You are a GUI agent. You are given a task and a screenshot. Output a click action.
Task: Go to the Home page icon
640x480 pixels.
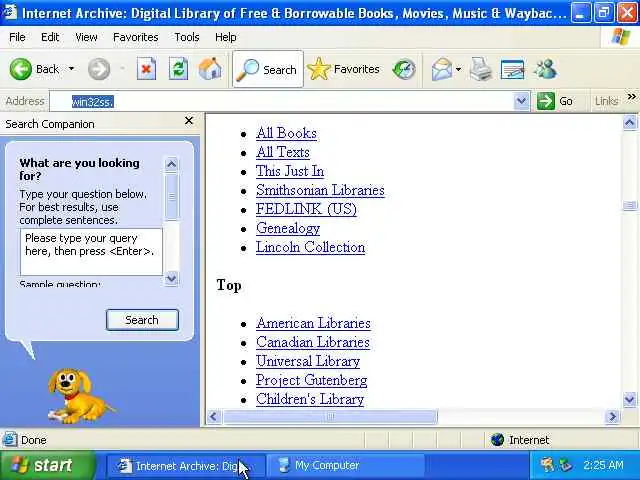pyautogui.click(x=210, y=69)
